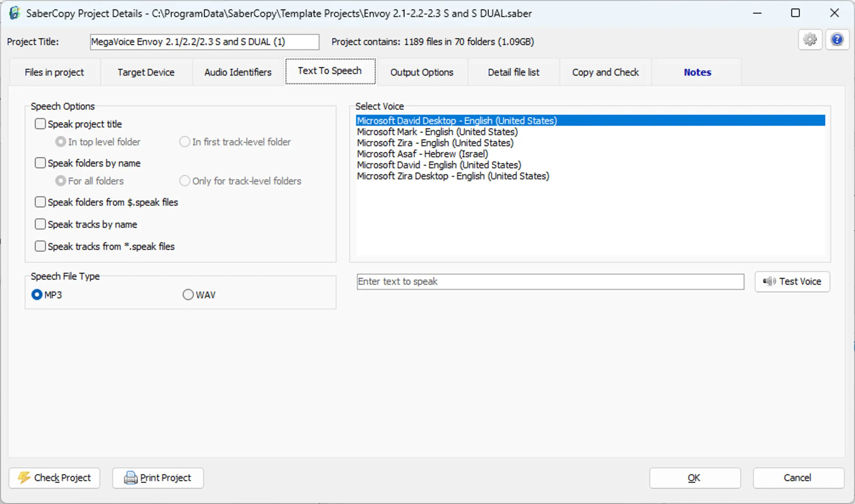Select Microsoft David - English voice
Screen dimensions: 855x504
point(590,165)
